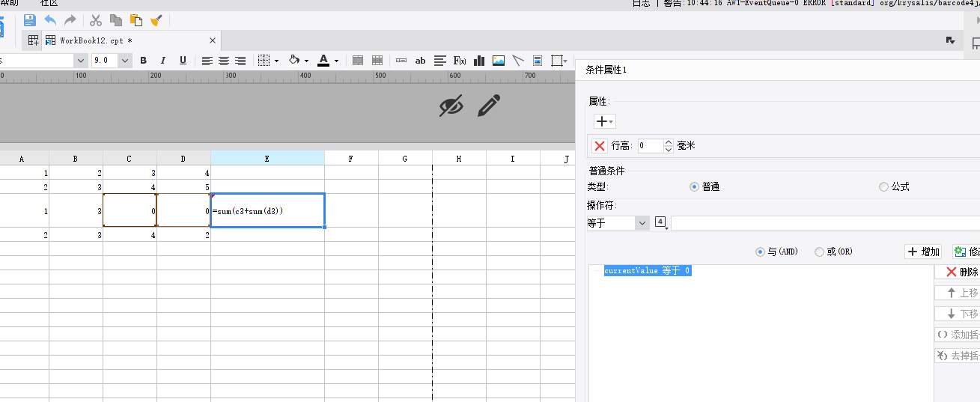
Task: Toggle italic text formatting
Action: 163,61
